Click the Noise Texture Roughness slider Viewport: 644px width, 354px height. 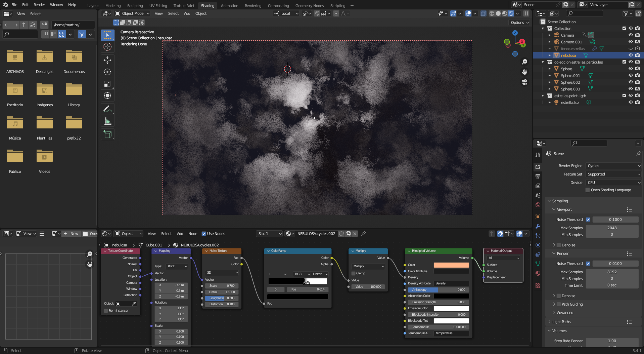pyautogui.click(x=222, y=298)
